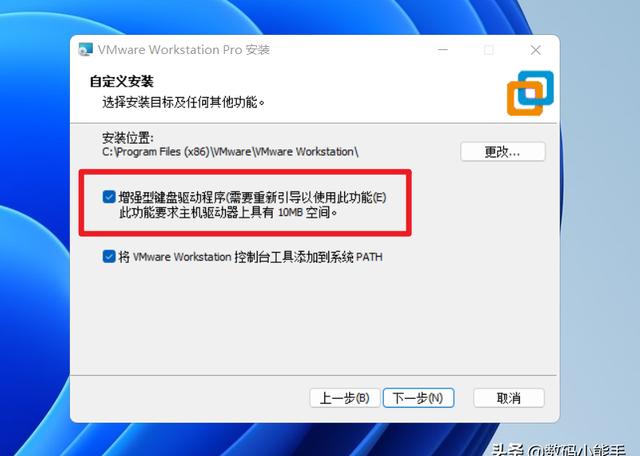Go back with the 上一步(B) button
The width and height of the screenshot is (640, 456).
pyautogui.click(x=344, y=398)
